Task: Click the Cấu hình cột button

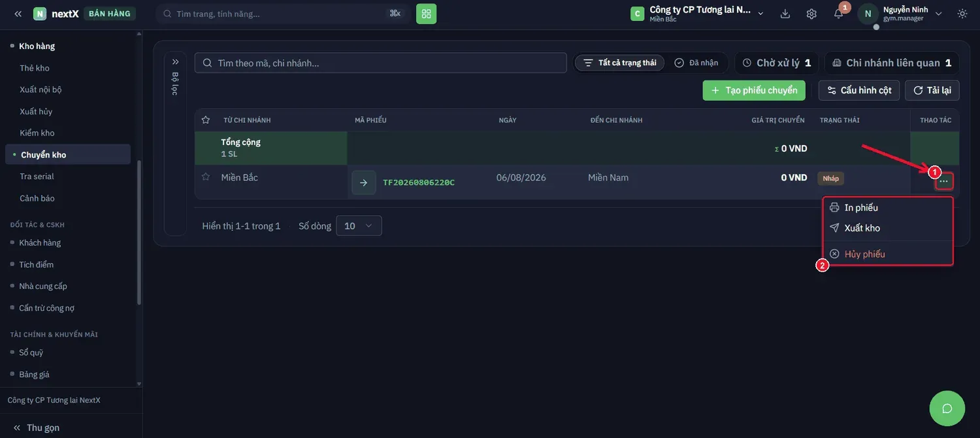Action: (x=859, y=90)
